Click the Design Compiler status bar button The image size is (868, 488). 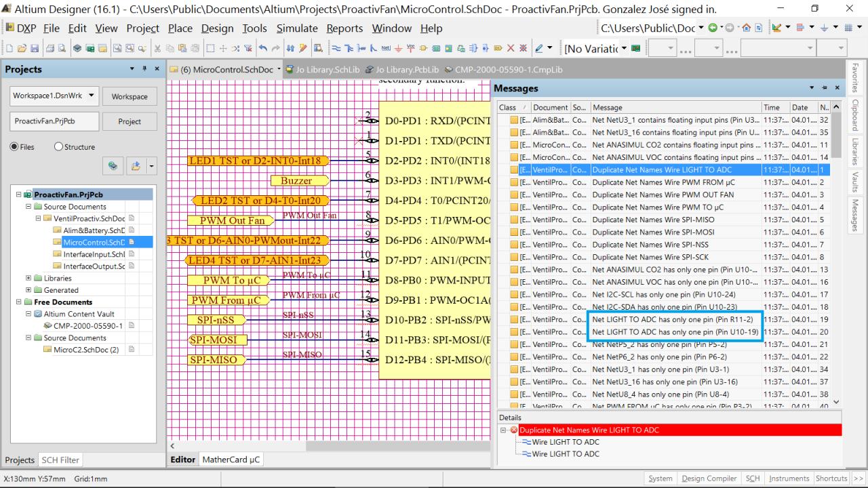[x=708, y=479]
